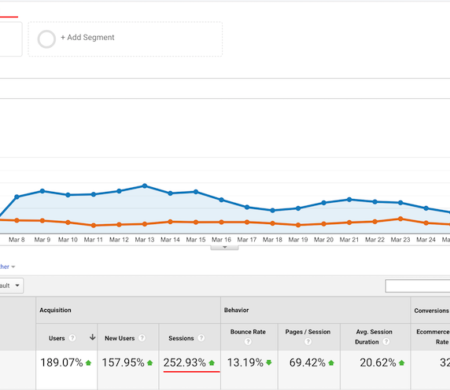Screen dimensions: 450x390
Task: Click the New Users help icon
Action: 142,338
